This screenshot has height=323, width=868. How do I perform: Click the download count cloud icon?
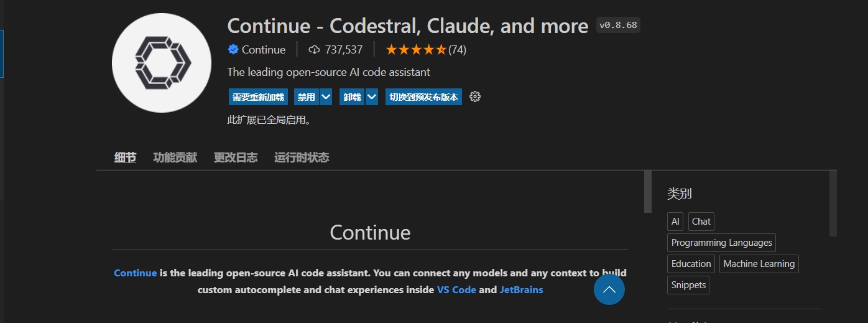[x=314, y=50]
